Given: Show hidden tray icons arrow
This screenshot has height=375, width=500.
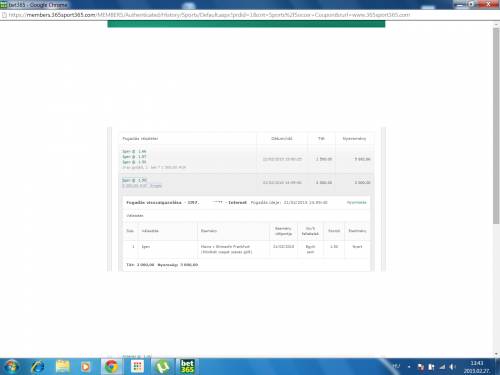Looking at the screenshot, I should (409, 367).
